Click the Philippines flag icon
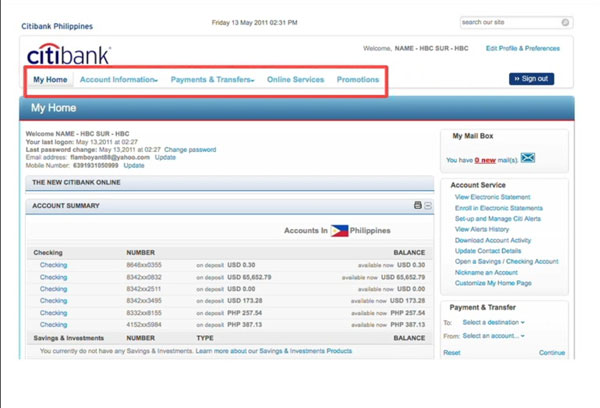Image resolution: width=600 pixels, height=408 pixels. tap(339, 231)
